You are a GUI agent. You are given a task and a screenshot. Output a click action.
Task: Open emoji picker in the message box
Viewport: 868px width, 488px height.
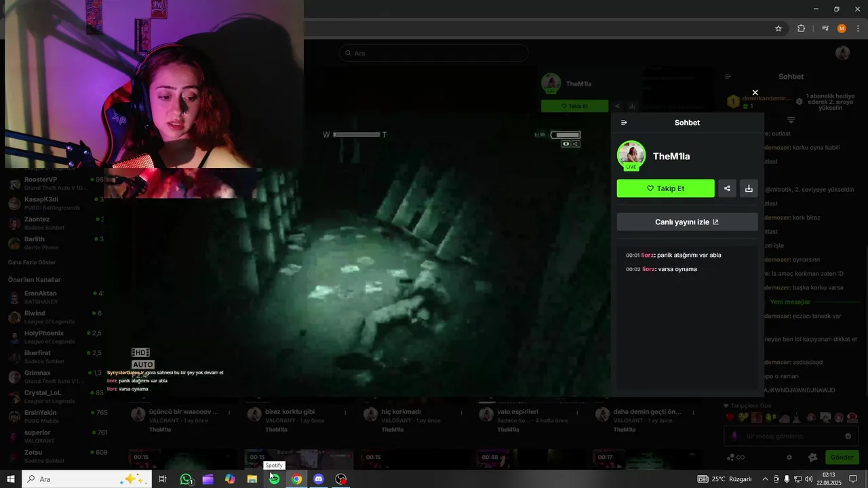pyautogui.click(x=848, y=436)
